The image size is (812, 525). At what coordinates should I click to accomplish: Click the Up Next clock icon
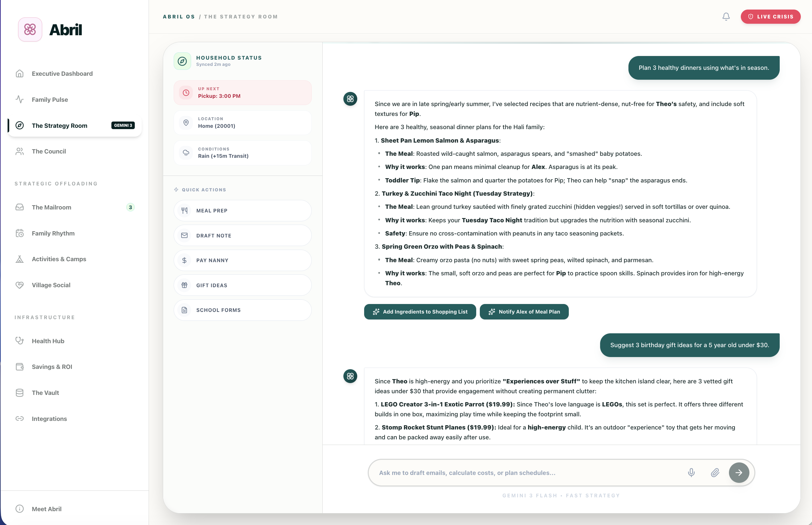point(186,93)
